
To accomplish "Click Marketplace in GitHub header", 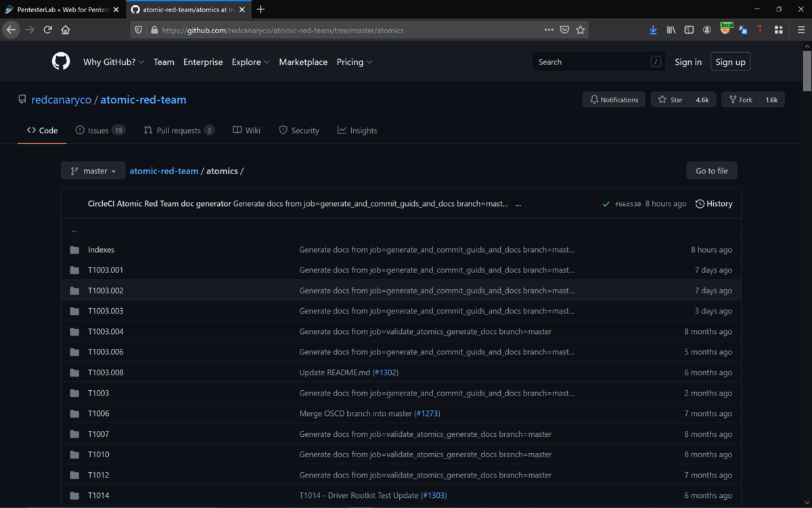I will tap(303, 62).
